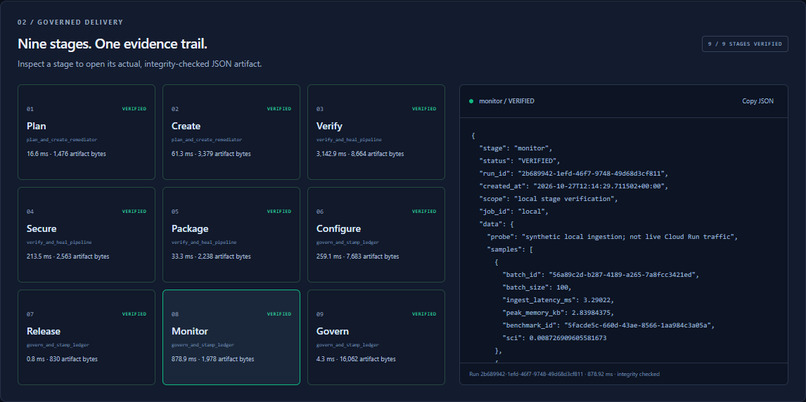Select the Monitor stage card

[x=231, y=337]
